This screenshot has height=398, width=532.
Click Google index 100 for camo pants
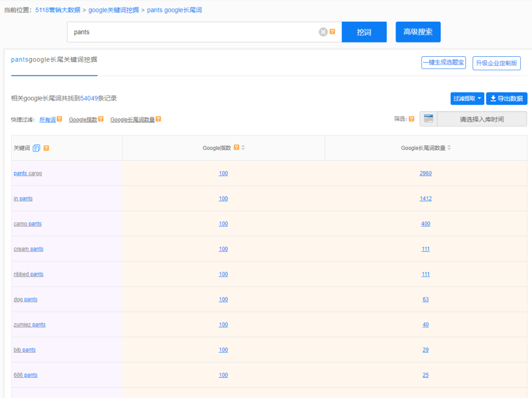click(223, 223)
